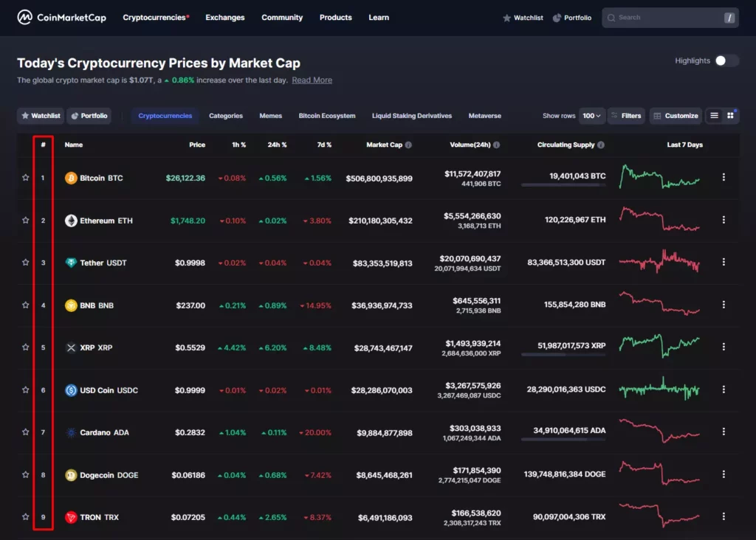Star Cardano ADA row

point(26,432)
